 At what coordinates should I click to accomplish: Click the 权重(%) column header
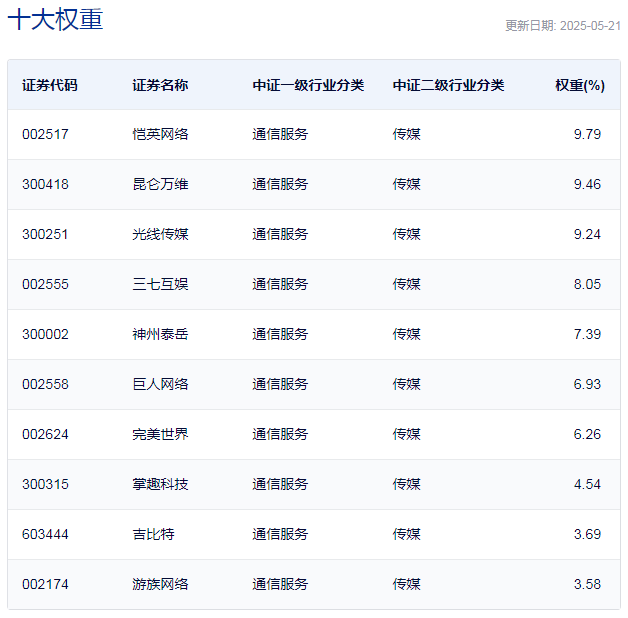(580, 85)
